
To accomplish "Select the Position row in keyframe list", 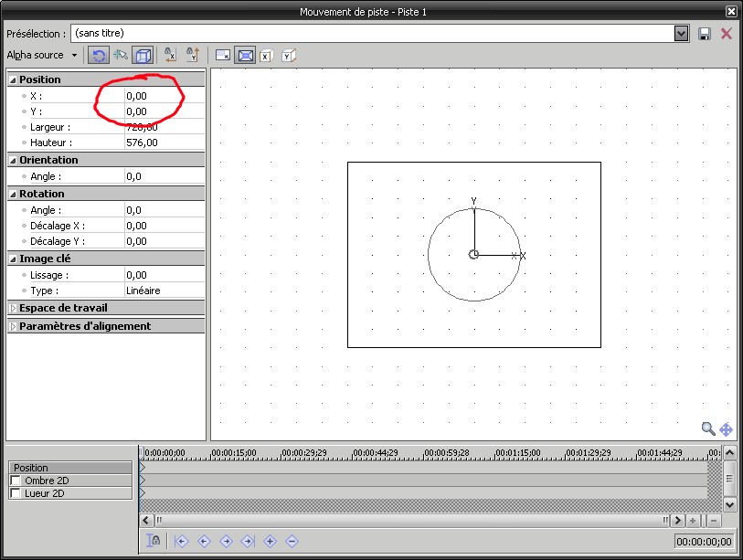I will 70,468.
